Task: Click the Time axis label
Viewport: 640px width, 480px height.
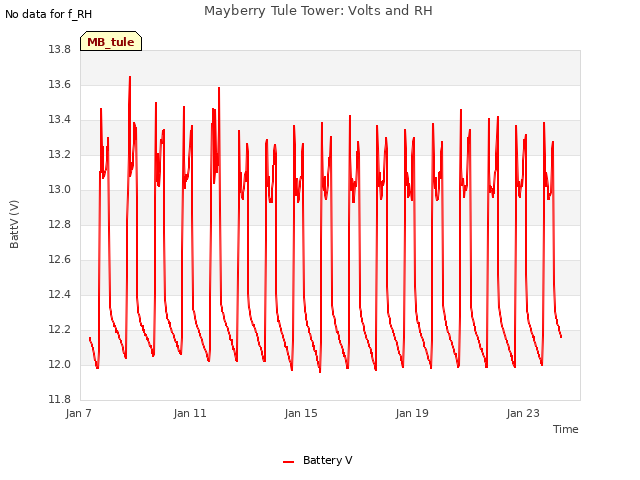Action: [565, 429]
